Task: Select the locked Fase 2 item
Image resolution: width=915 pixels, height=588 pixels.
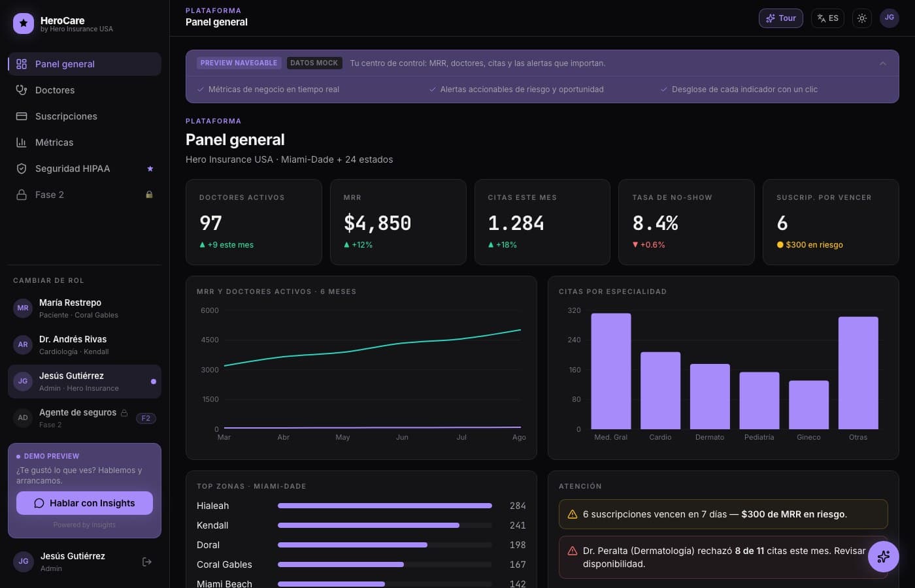Action: tap(84, 195)
